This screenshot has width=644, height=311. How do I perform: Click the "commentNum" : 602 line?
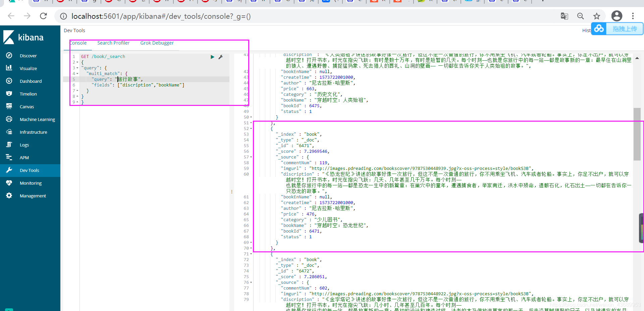[305, 288]
